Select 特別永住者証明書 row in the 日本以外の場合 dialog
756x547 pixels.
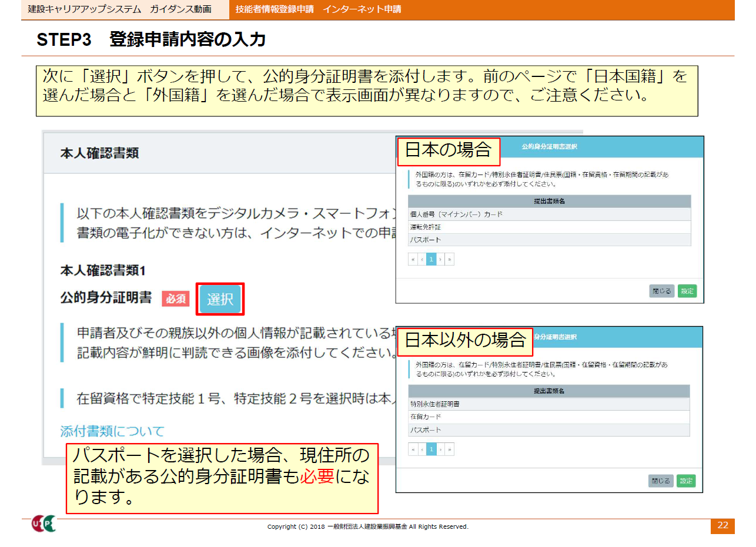[549, 404]
